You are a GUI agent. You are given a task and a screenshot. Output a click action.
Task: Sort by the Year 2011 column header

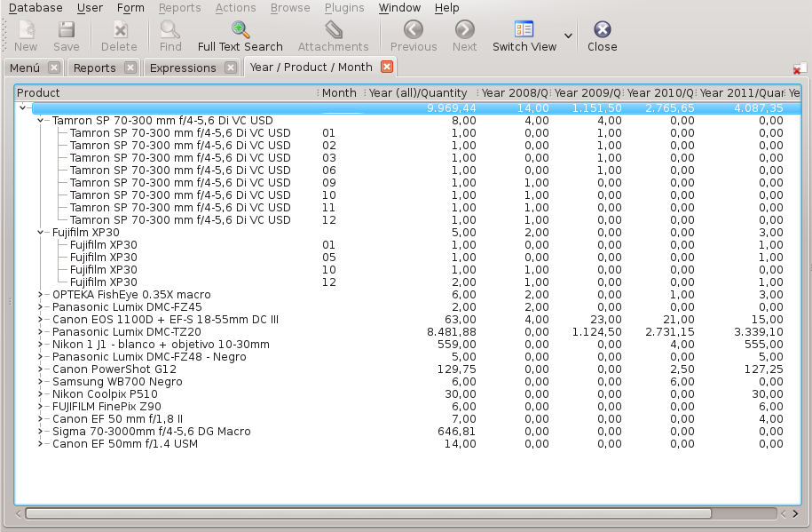coord(742,93)
